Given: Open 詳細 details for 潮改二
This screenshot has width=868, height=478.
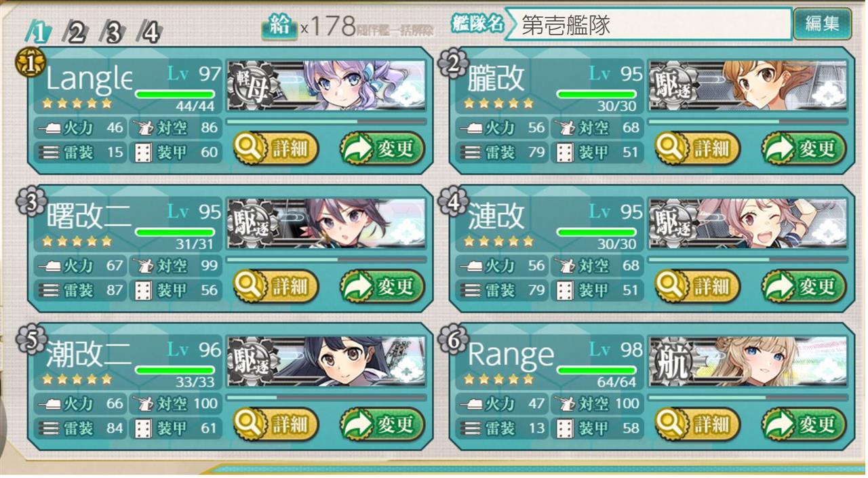Looking at the screenshot, I should 276,424.
